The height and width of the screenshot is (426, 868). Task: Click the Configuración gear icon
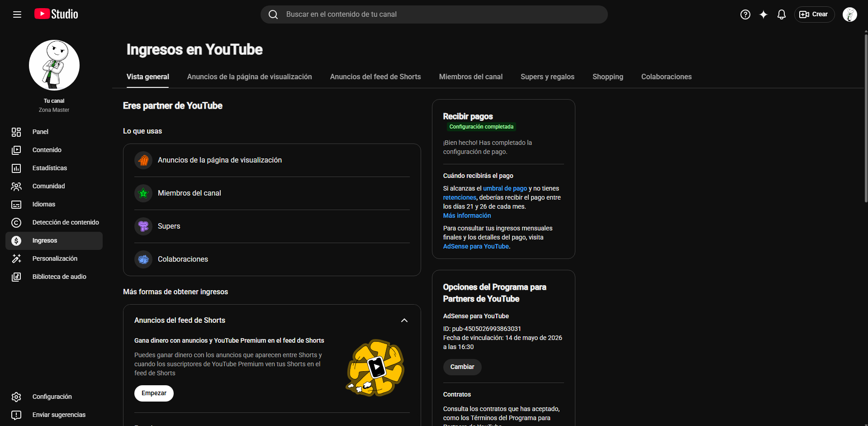coord(16,397)
